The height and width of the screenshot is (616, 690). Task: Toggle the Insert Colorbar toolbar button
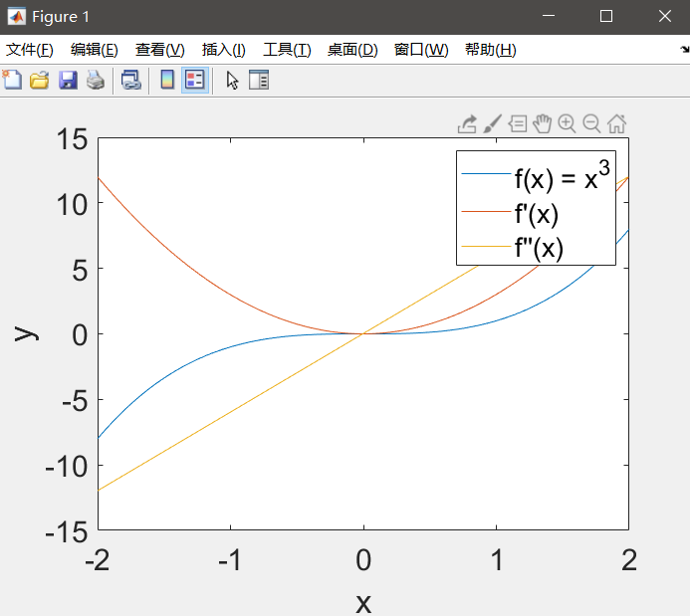pos(167,81)
